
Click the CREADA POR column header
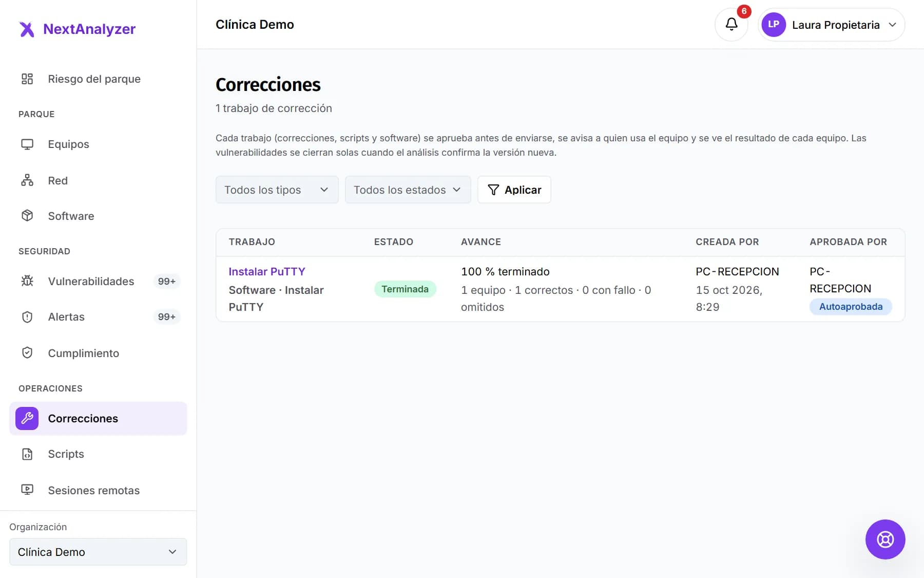pyautogui.click(x=727, y=242)
